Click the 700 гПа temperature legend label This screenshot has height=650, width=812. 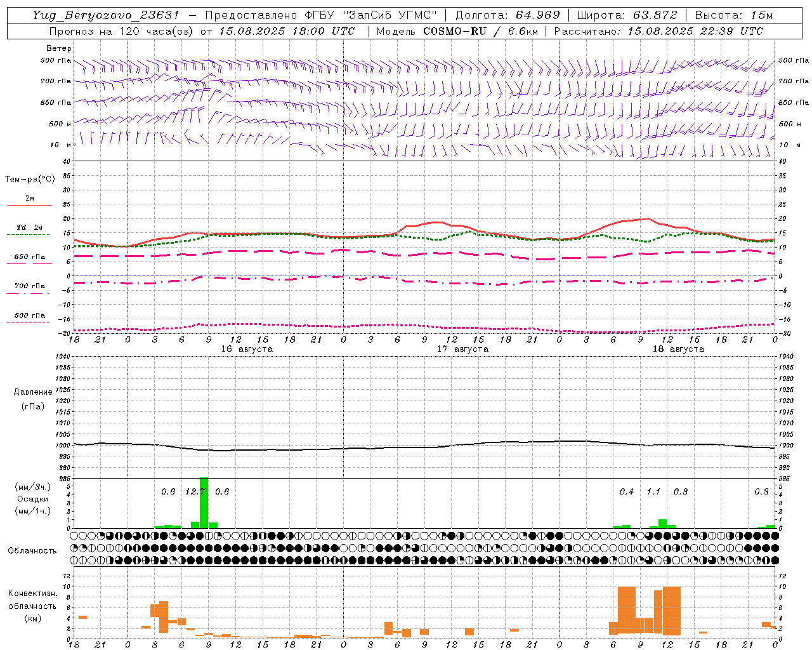pyautogui.click(x=29, y=286)
